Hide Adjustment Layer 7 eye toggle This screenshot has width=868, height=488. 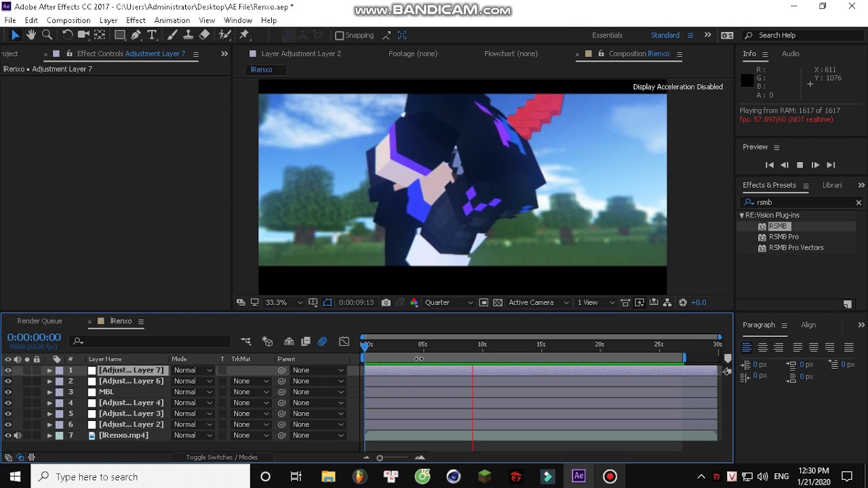pyautogui.click(x=8, y=371)
